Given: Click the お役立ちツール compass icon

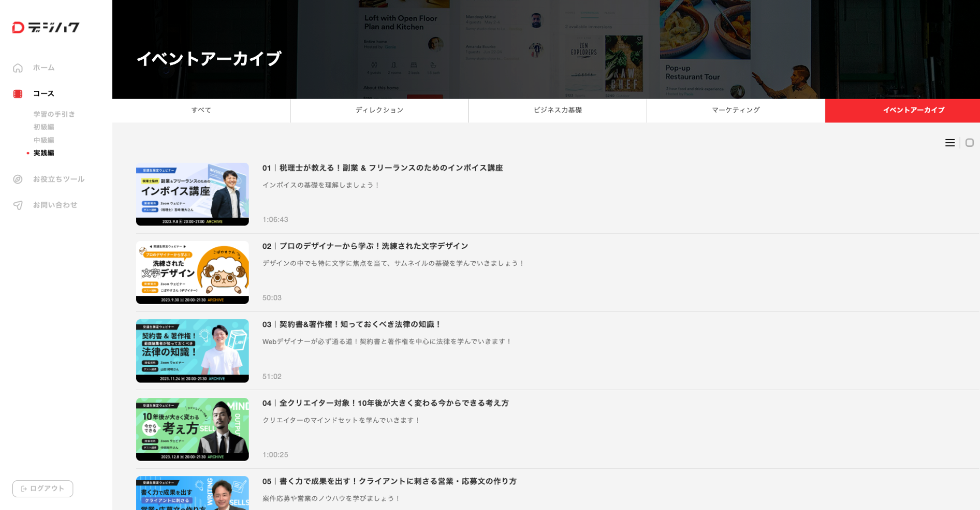Looking at the screenshot, I should (x=18, y=180).
